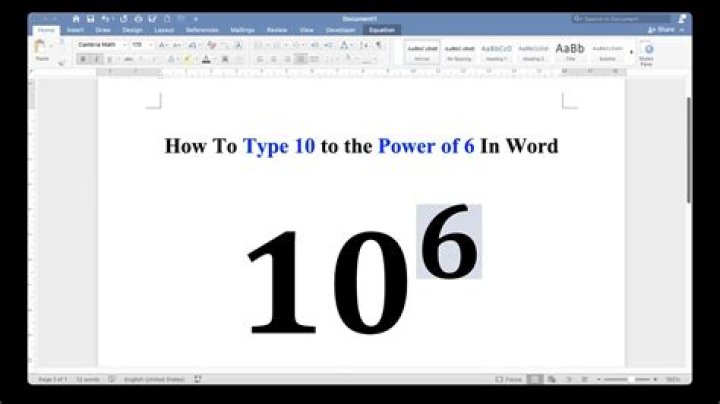Click the Paste icon in the ribbon
Viewport: 720px width, 404px height.
(41, 49)
